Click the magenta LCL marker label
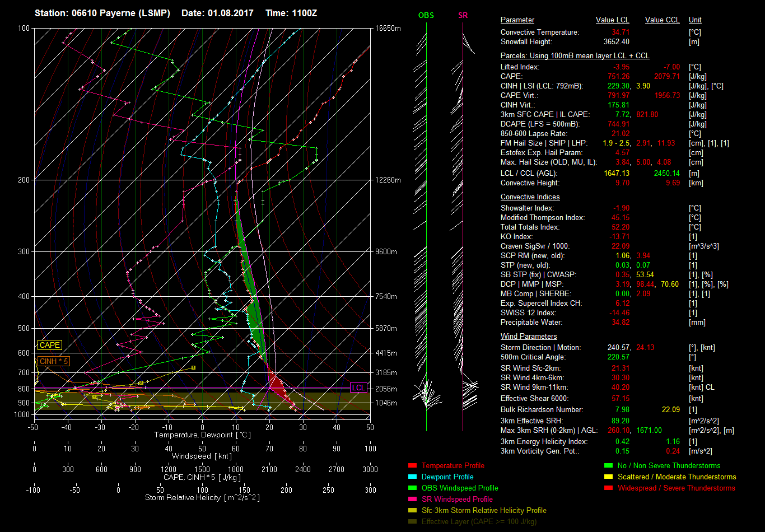The height and width of the screenshot is (532, 765). click(358, 388)
